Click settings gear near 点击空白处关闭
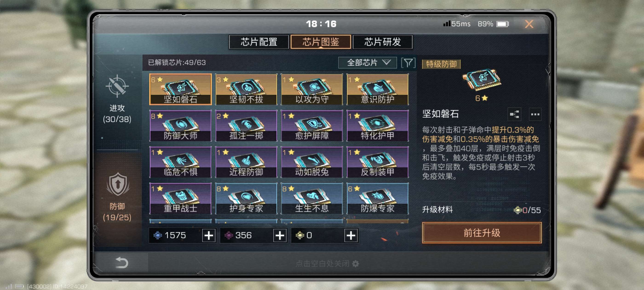644x290 pixels. [x=356, y=264]
